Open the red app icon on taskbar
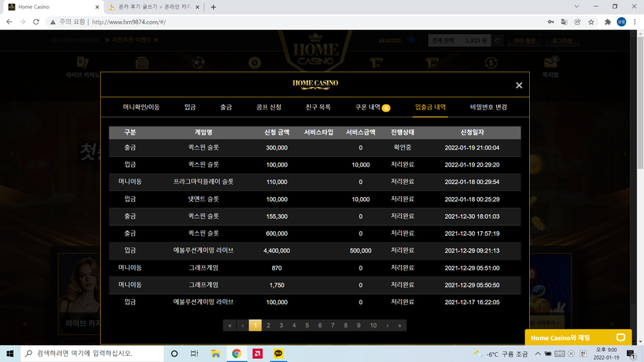 click(x=258, y=354)
